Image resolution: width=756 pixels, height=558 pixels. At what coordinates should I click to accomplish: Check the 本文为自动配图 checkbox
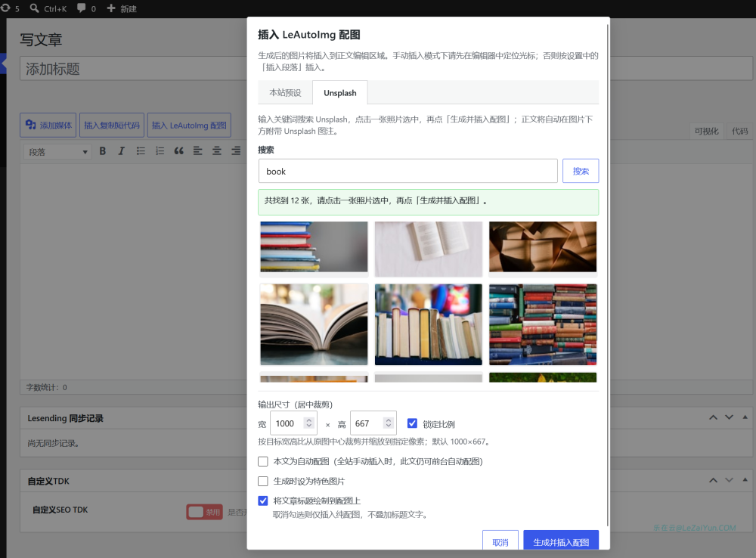(263, 461)
